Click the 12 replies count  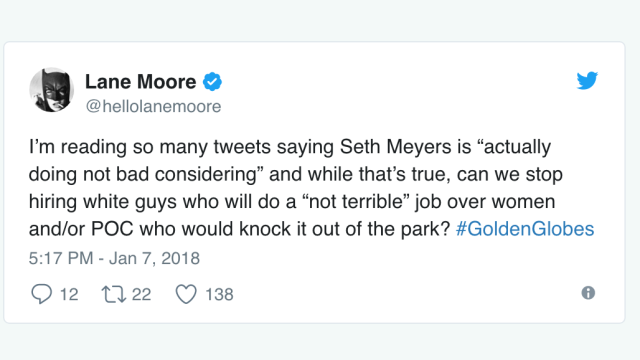[x=69, y=294]
